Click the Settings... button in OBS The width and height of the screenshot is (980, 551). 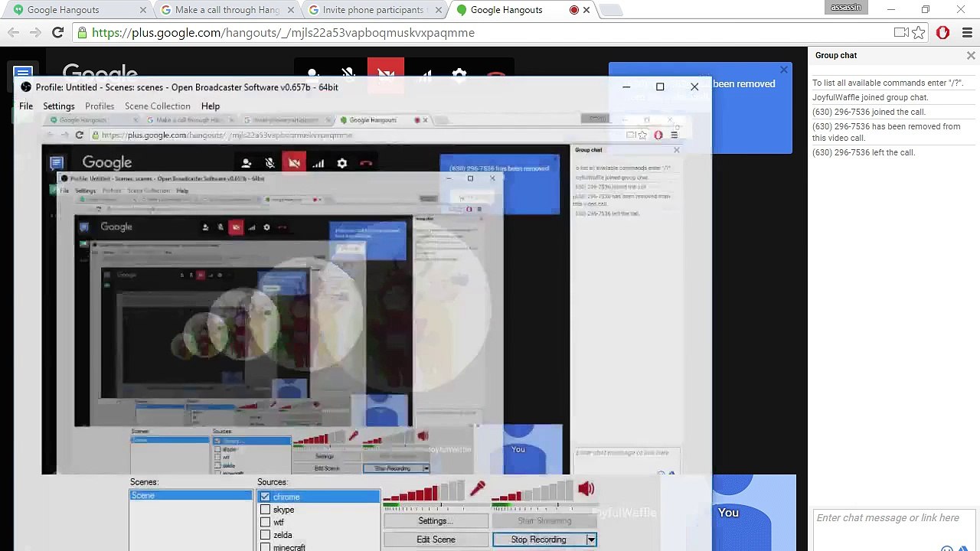pos(436,521)
